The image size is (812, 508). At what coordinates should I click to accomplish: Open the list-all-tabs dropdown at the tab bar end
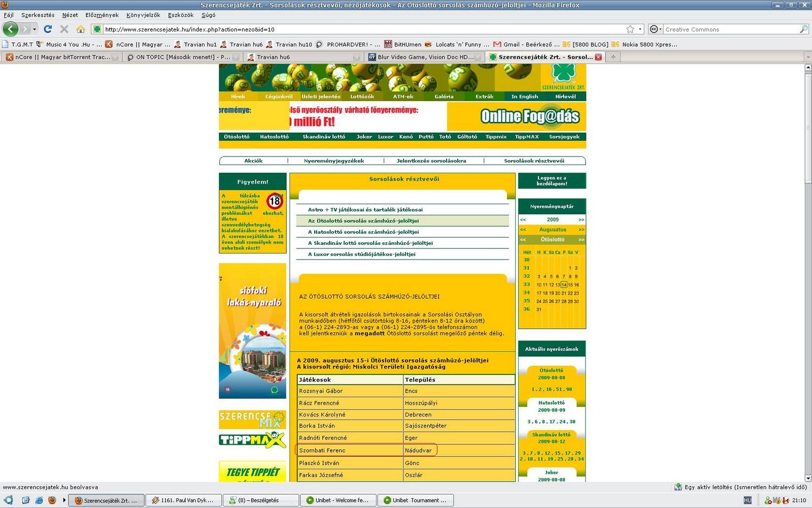click(x=807, y=57)
